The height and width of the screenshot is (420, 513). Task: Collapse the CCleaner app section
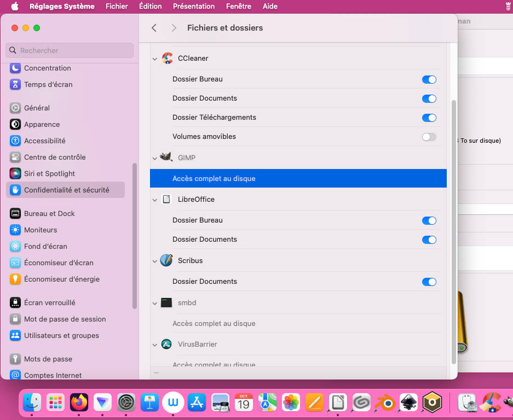(x=155, y=59)
